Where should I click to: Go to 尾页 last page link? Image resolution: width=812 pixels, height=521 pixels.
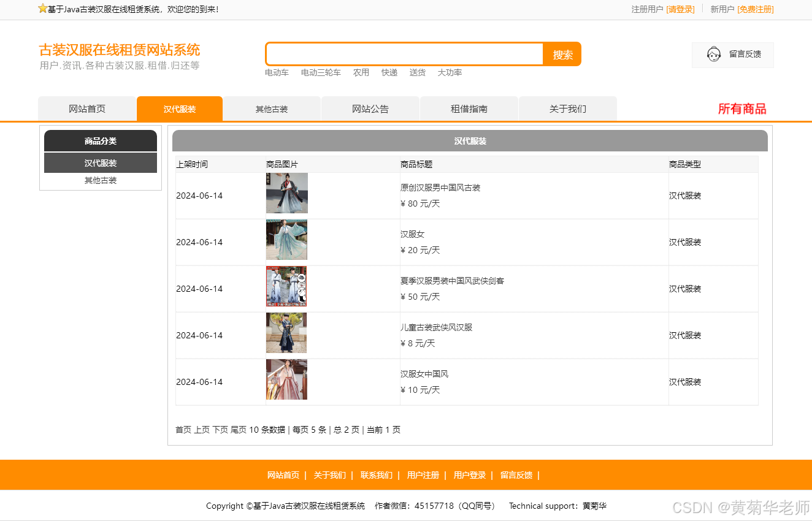point(239,430)
